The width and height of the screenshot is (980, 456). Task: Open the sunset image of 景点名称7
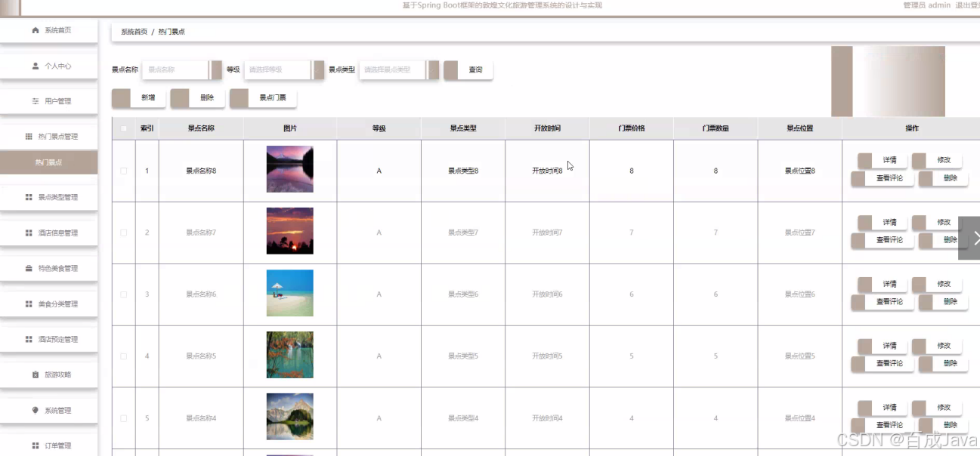pos(289,231)
